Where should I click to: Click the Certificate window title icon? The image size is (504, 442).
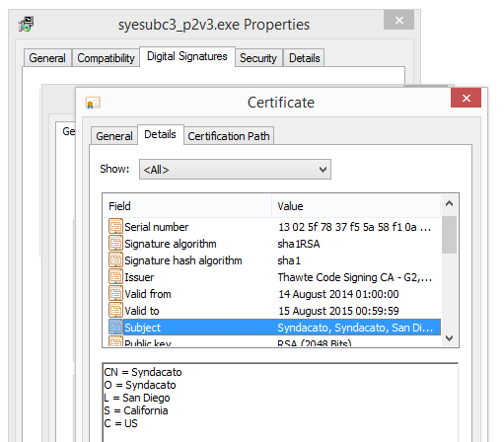[93, 103]
